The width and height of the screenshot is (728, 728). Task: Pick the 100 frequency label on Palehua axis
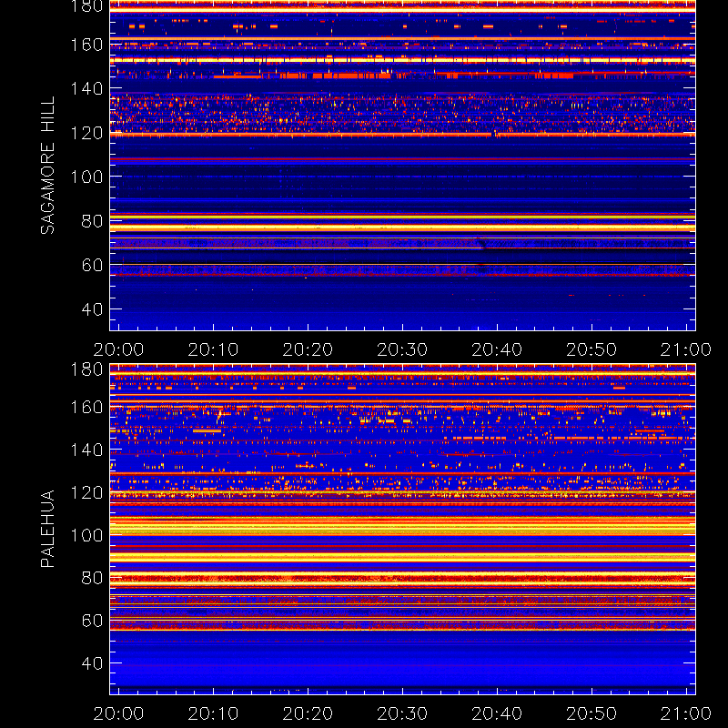(86, 535)
